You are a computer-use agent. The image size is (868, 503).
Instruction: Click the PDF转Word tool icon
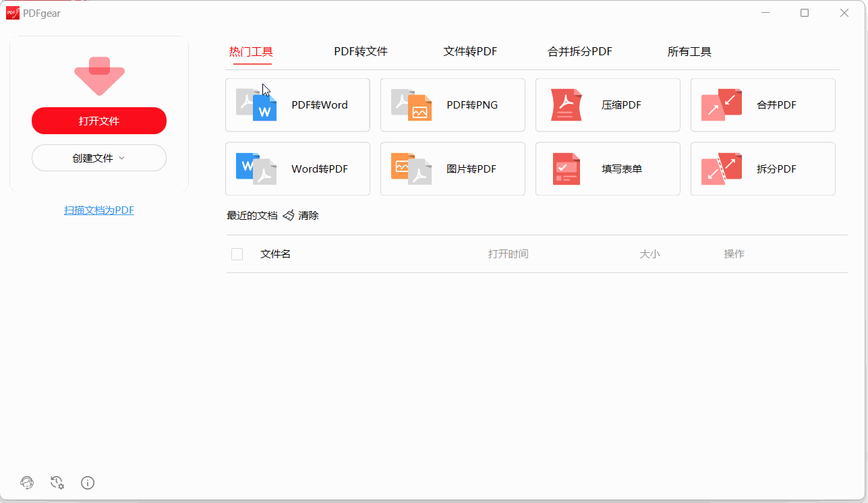256,105
